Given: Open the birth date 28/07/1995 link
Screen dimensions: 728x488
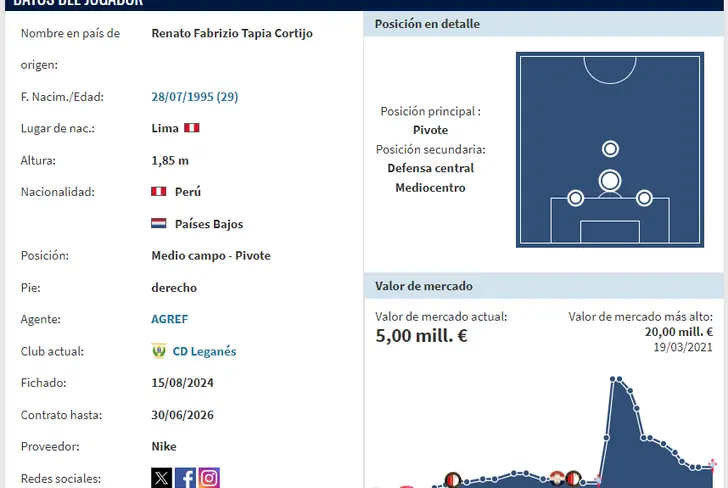Looking at the screenshot, I should (x=194, y=97).
